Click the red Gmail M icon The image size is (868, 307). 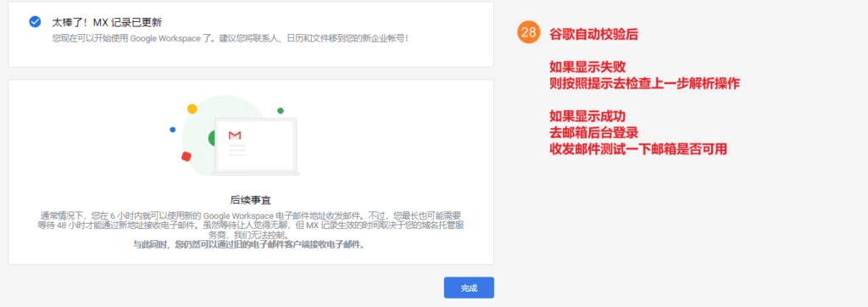click(235, 135)
